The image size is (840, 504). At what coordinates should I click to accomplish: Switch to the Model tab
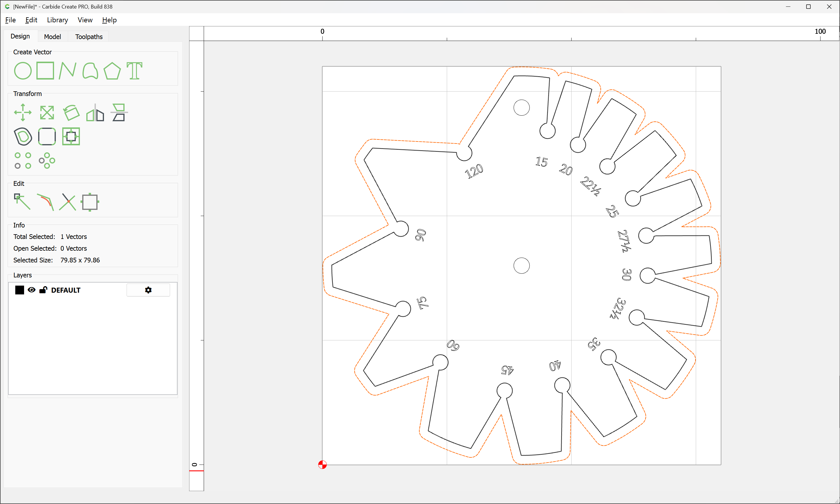[52, 37]
